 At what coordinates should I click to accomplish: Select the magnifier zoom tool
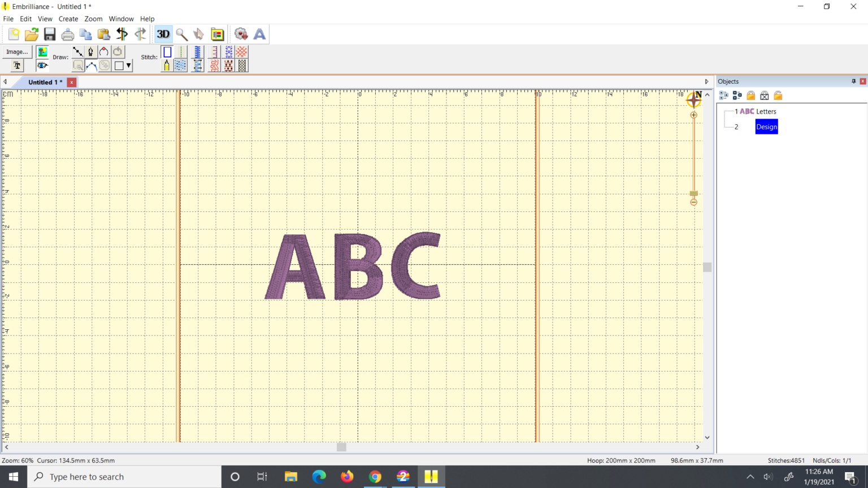181,34
